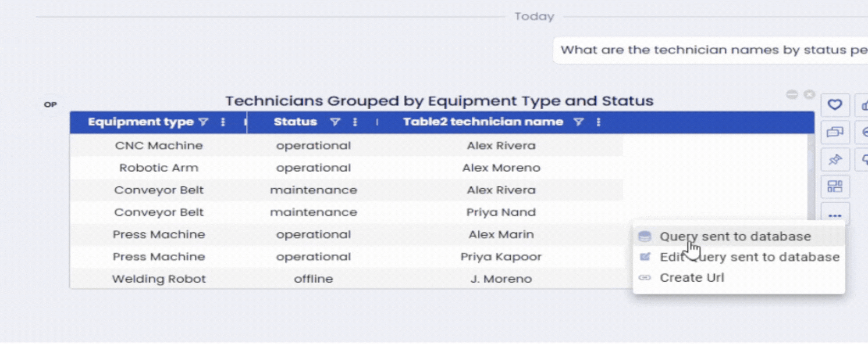Pin the Technicians table to dashboard
The height and width of the screenshot is (344, 868).
pos(835,159)
